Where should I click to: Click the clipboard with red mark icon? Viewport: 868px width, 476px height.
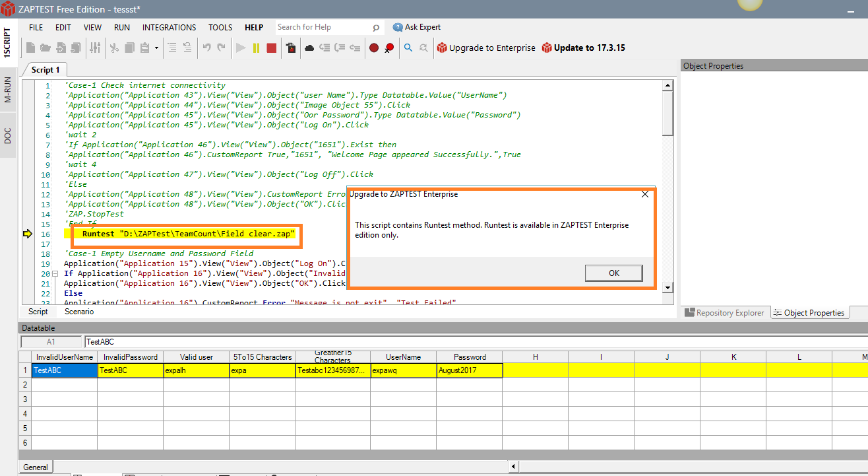[290, 48]
